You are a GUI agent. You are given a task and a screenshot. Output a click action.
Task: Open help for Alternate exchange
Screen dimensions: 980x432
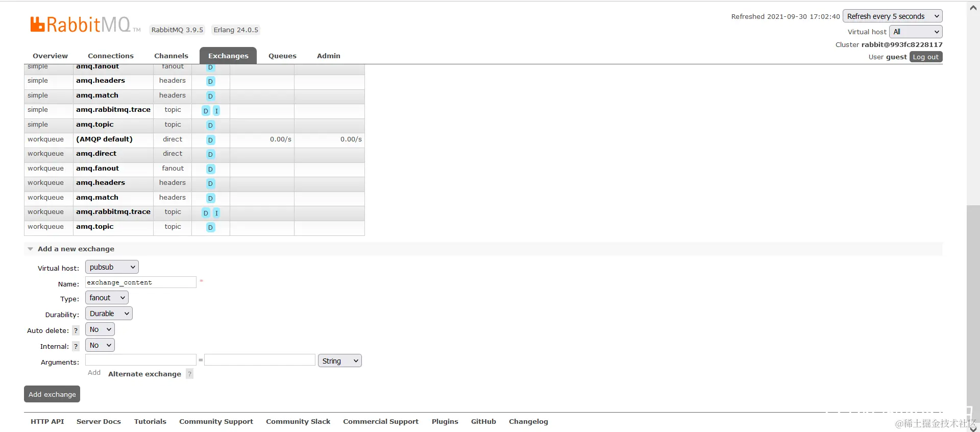click(x=189, y=374)
